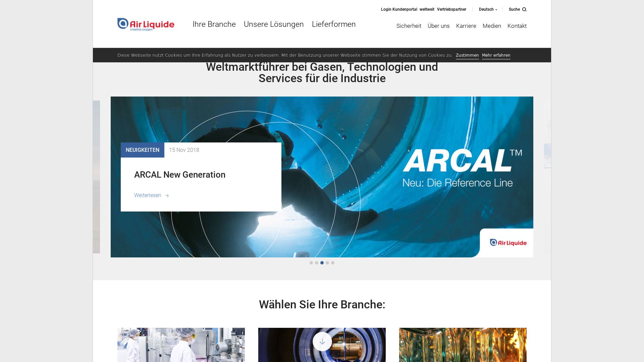Click the search magnifier icon
This screenshot has width=644, height=362.
pos(524,9)
